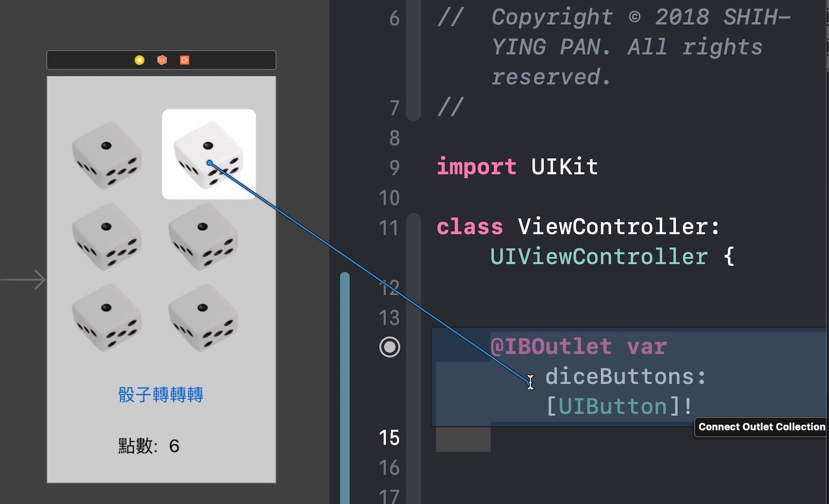
Task: Select the middle-right dice button
Action: pyautogui.click(x=203, y=236)
